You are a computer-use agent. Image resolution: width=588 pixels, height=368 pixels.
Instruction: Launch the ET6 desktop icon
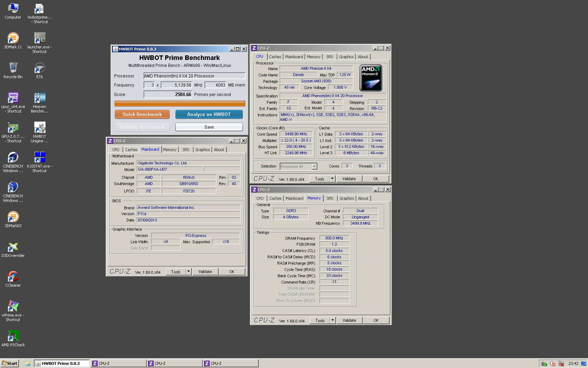point(40,71)
